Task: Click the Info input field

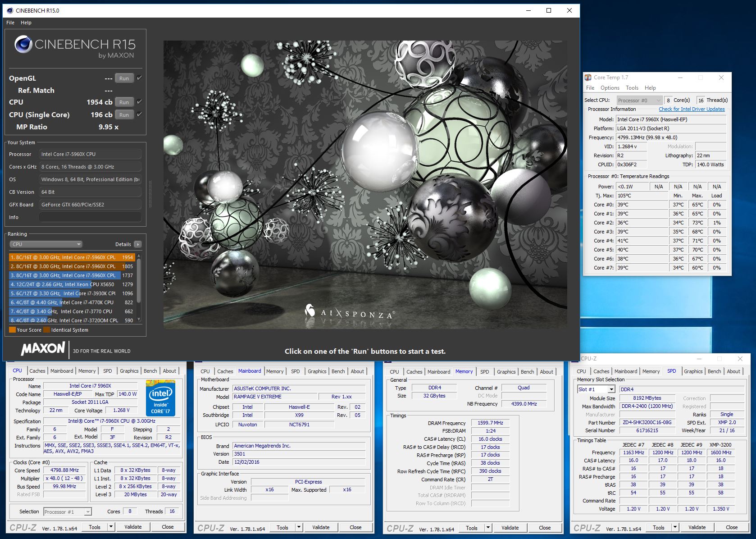Action: [x=90, y=217]
